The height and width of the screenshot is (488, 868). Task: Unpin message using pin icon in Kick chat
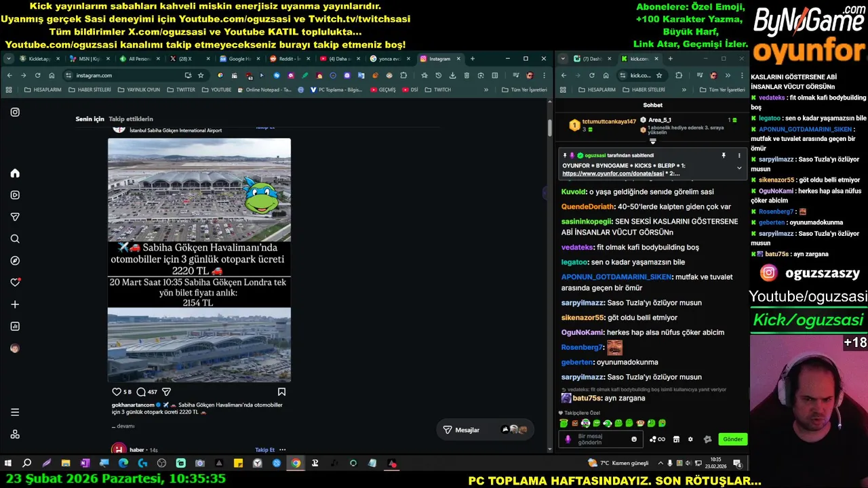pos(724,156)
